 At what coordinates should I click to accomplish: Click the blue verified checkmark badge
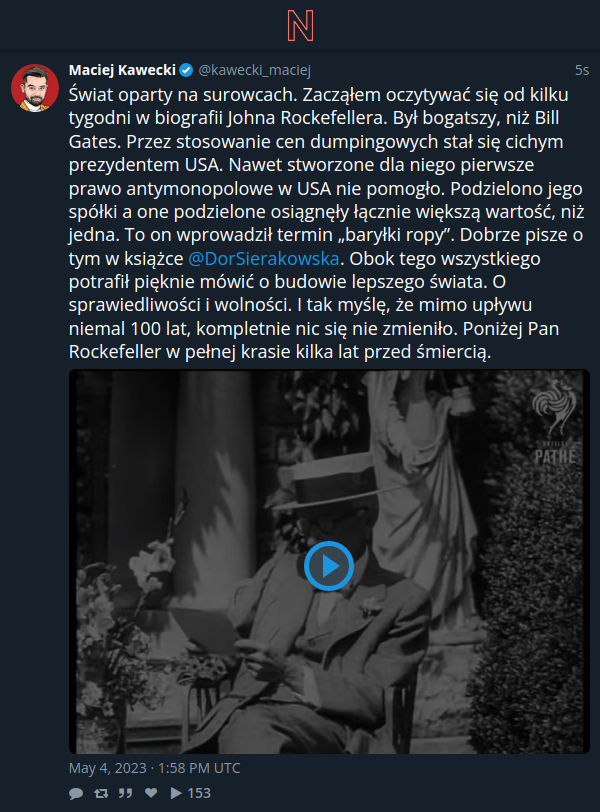[186, 70]
